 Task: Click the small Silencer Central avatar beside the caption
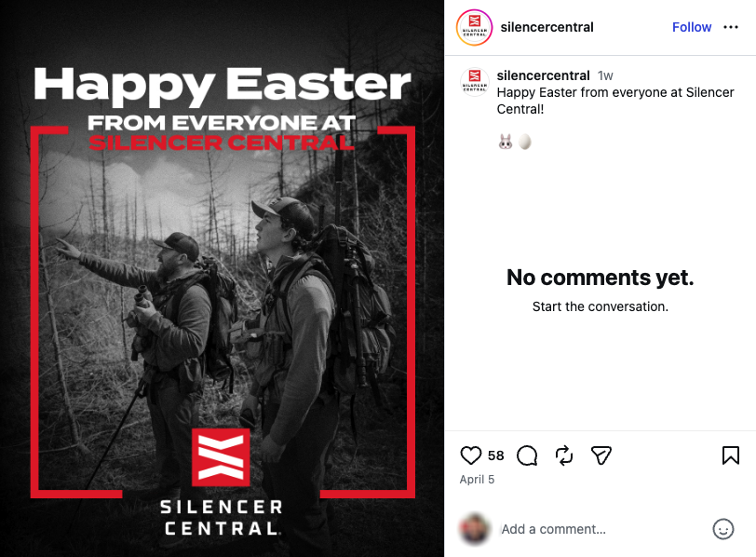[476, 84]
